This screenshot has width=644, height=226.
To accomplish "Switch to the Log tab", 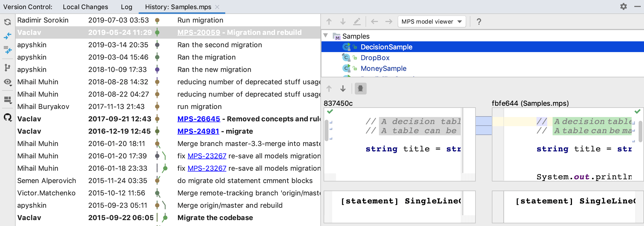I will [x=126, y=7].
